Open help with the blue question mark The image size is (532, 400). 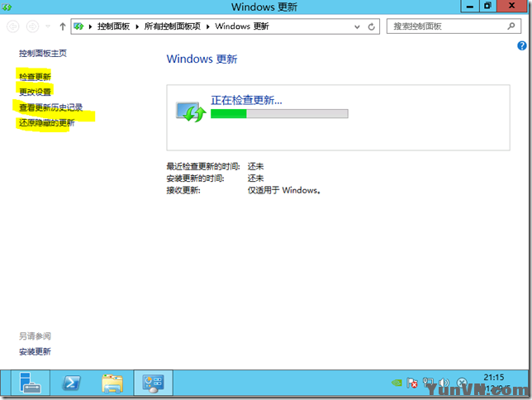click(x=522, y=45)
